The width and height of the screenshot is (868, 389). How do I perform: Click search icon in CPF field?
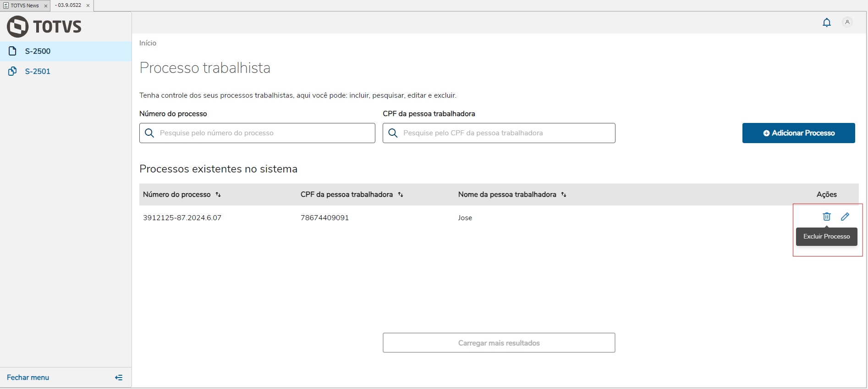pos(393,133)
